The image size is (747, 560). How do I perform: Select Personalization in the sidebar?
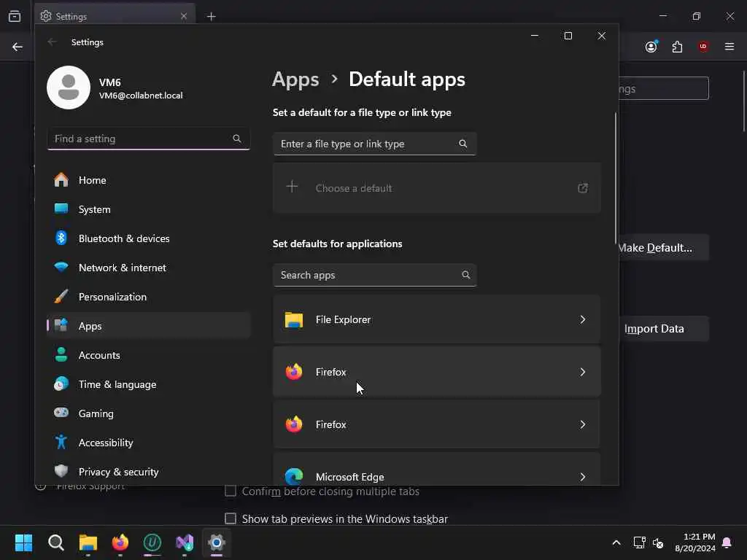149,297
